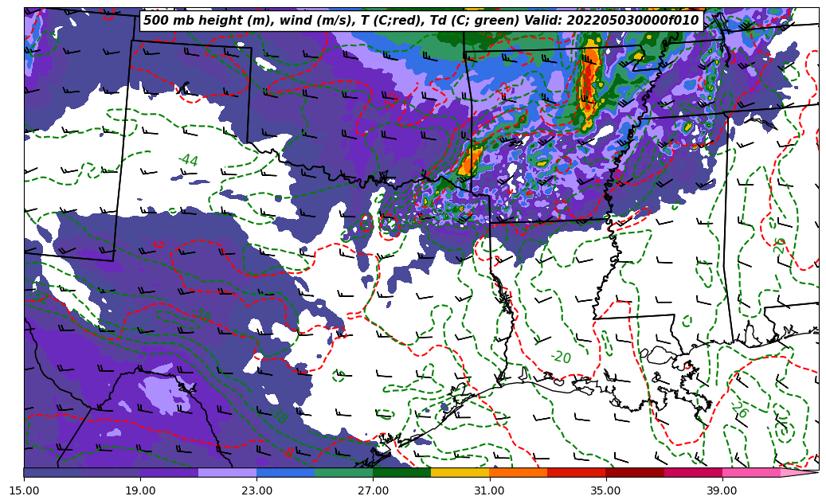
Task: Select the orange colorbar segment
Action: pos(518,472)
